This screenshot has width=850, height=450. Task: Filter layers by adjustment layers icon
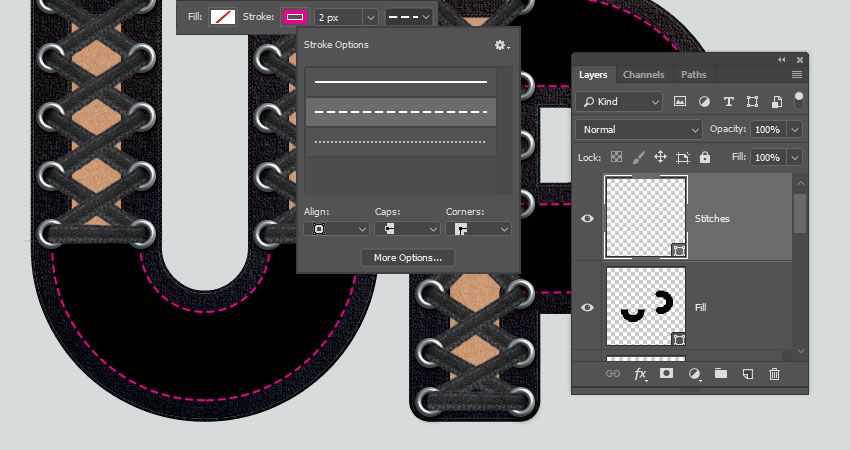(x=704, y=101)
